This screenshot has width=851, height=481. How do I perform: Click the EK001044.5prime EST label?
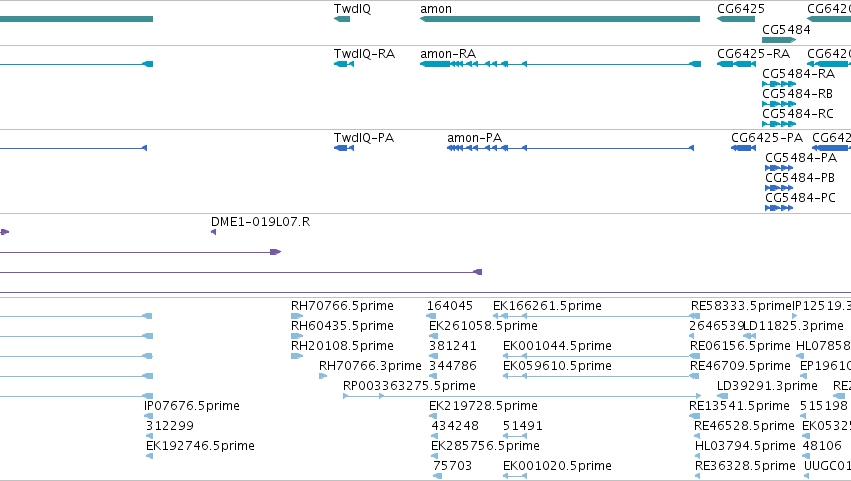point(557,346)
